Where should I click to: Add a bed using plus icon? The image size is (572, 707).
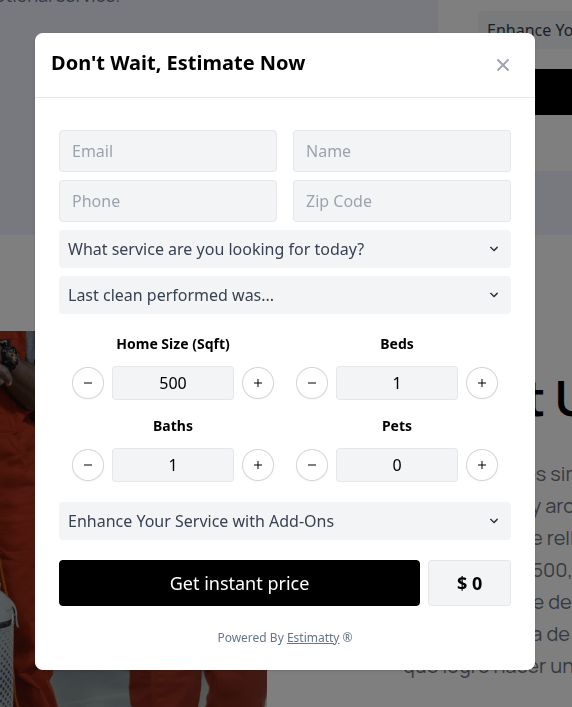tap(482, 383)
